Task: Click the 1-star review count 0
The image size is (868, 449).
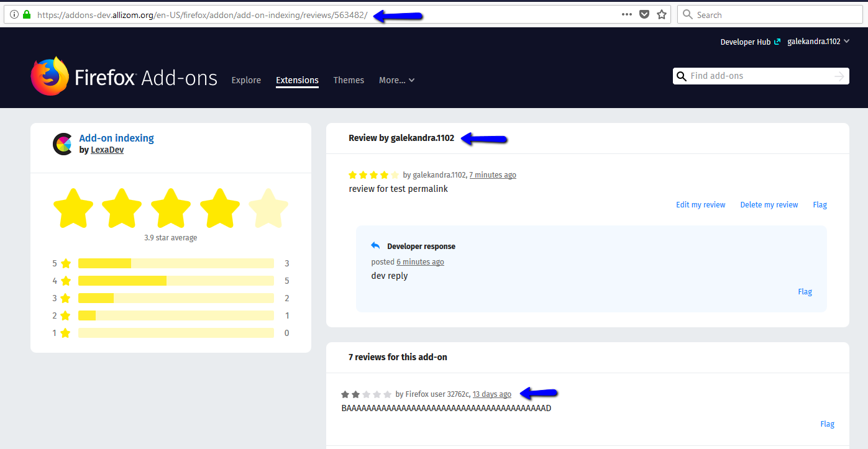Action: [287, 333]
